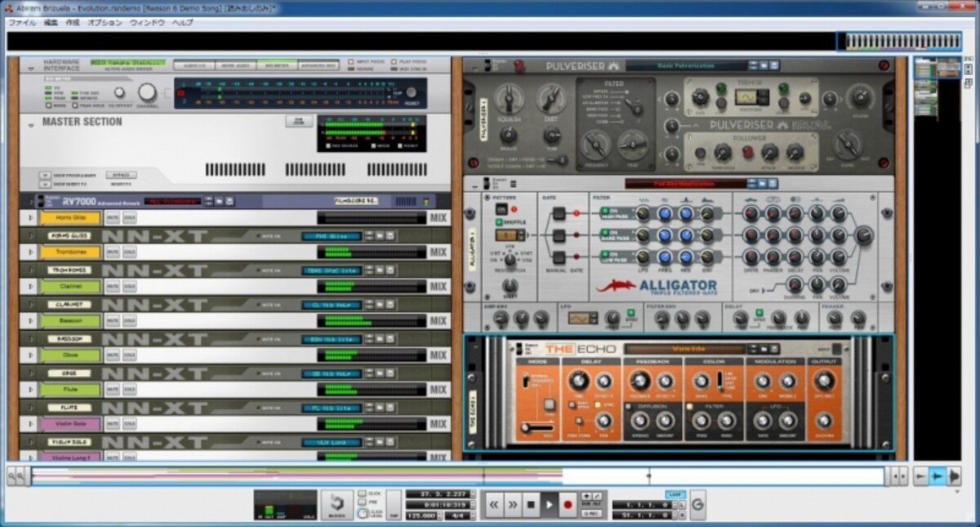The height and width of the screenshot is (527, 980).
Task: Click the Rewind transport button
Action: point(494,505)
